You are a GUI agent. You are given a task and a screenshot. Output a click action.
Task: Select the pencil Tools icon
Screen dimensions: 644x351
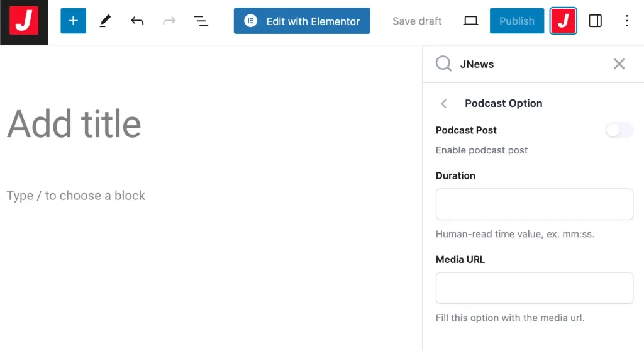click(x=105, y=21)
